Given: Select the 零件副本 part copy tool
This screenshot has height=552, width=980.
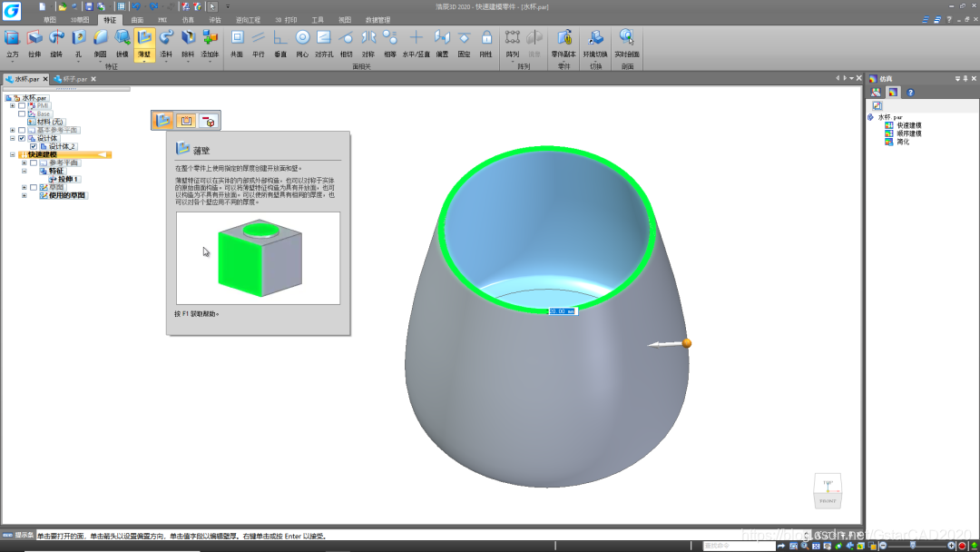Looking at the screenshot, I should pyautogui.click(x=563, y=44).
